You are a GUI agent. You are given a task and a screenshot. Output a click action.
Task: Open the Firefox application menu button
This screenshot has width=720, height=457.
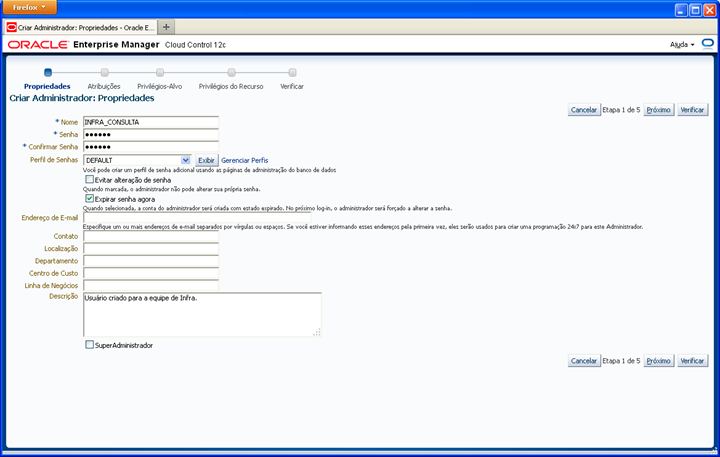30,7
